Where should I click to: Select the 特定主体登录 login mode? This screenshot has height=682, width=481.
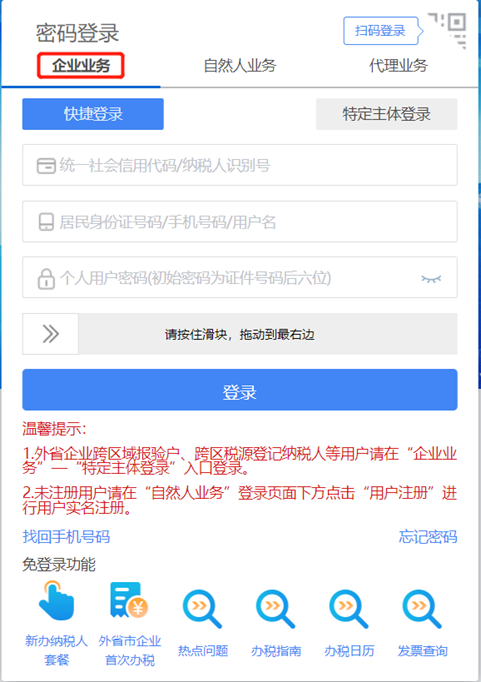click(x=387, y=114)
